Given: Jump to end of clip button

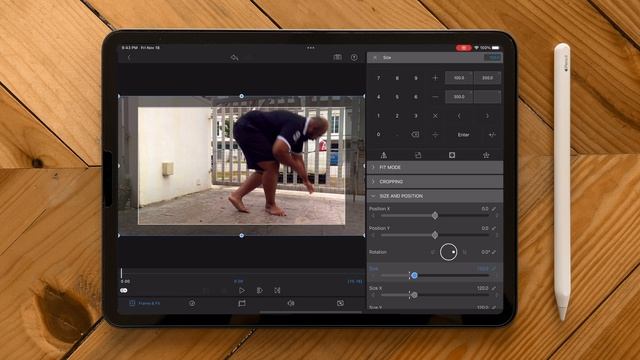Looking at the screenshot, I should coord(277,290).
